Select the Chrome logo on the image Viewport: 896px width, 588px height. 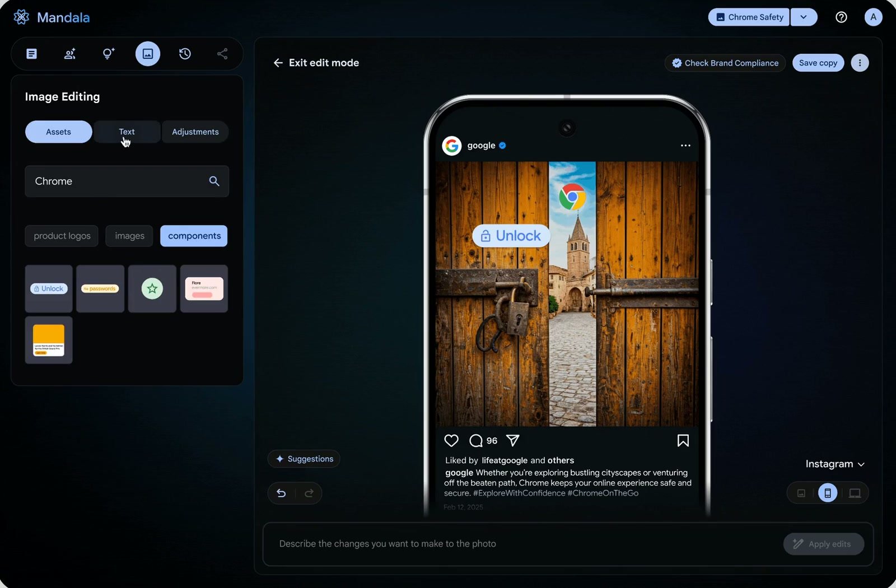pos(572,197)
